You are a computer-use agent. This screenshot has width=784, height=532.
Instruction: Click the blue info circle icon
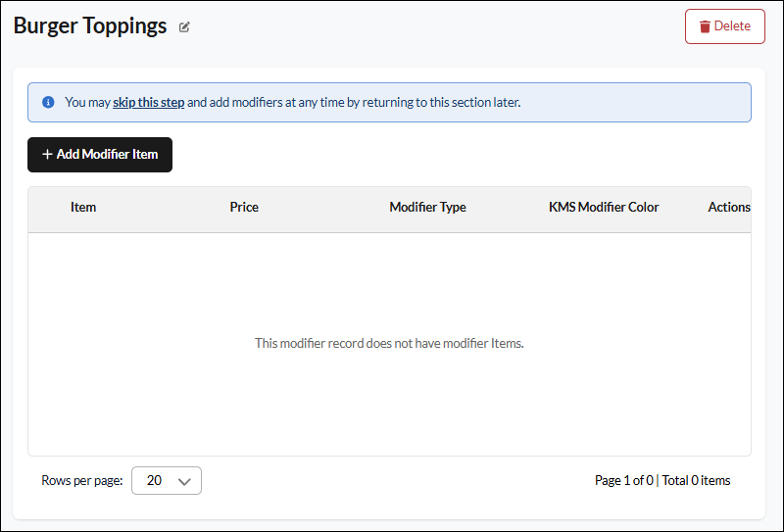[48, 103]
